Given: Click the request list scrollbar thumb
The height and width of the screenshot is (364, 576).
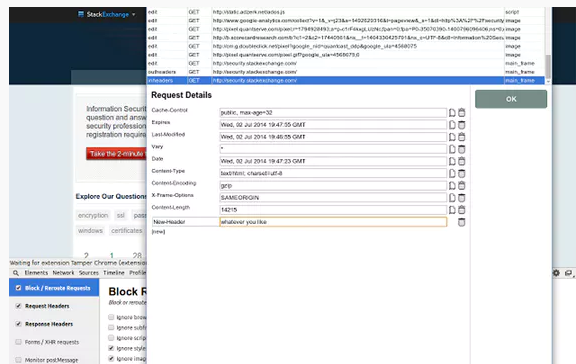Looking at the screenshot, I should coord(548,66).
